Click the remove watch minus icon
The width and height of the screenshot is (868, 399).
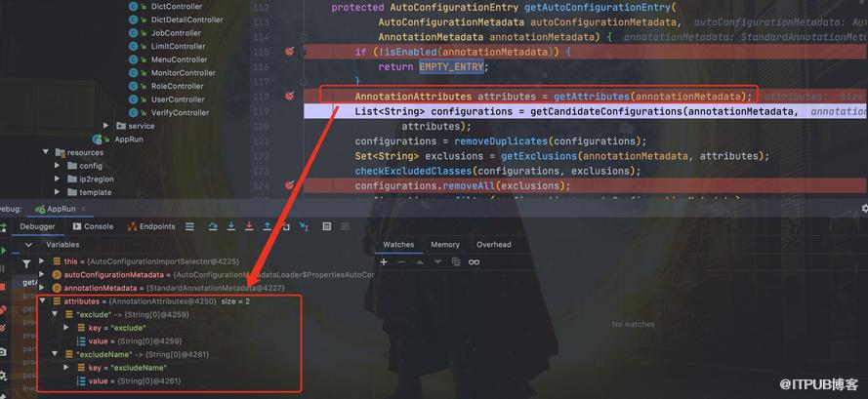[x=402, y=261]
